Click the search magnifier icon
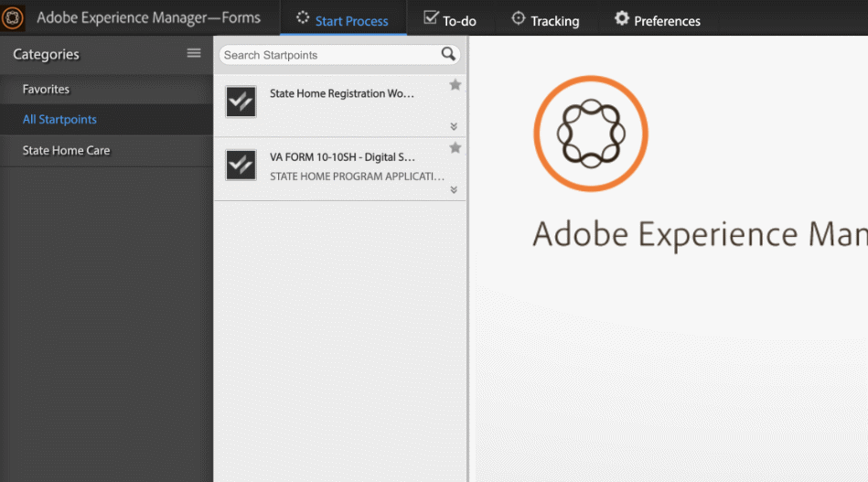This screenshot has width=868, height=482. coord(448,54)
